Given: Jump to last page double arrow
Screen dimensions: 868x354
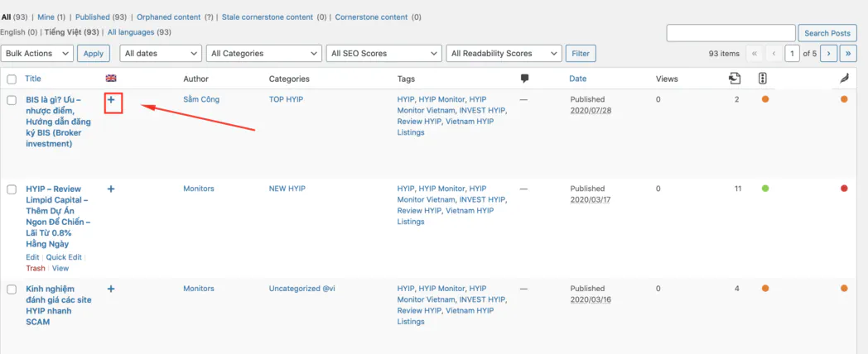Looking at the screenshot, I should (848, 54).
